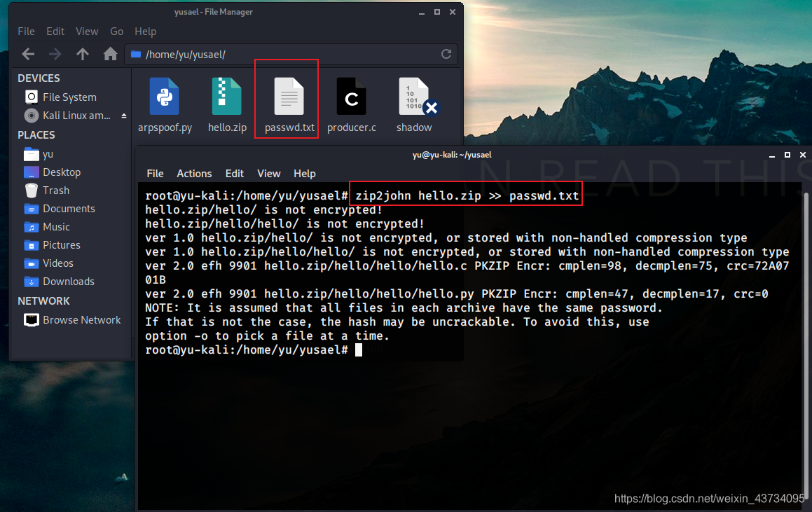Open Help menu in File Manager
Screen dimensions: 812x512
coord(146,32)
